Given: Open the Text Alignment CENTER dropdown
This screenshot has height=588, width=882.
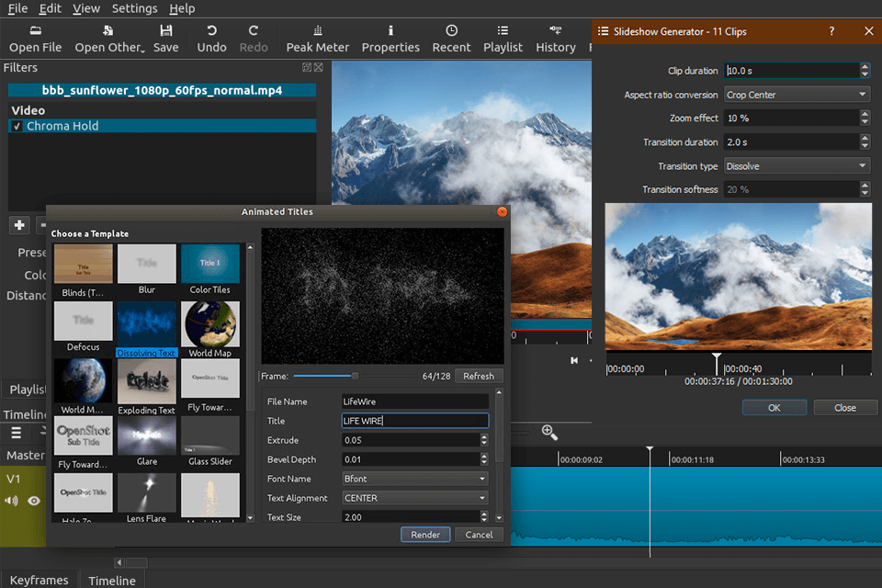Looking at the screenshot, I should (x=414, y=498).
